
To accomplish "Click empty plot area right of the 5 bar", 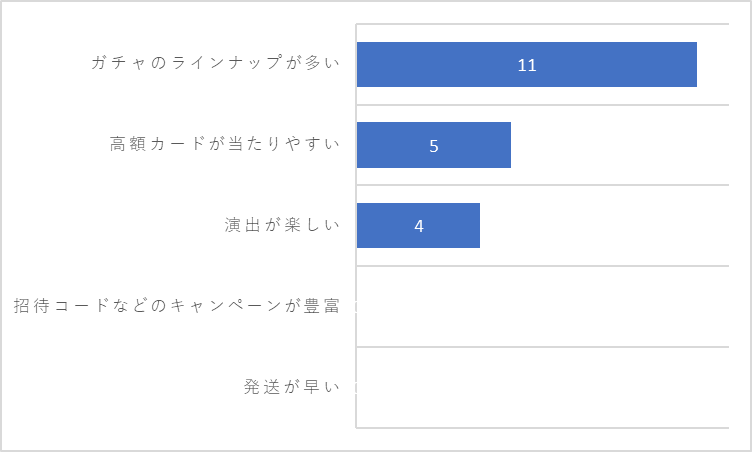I will (x=620, y=145).
